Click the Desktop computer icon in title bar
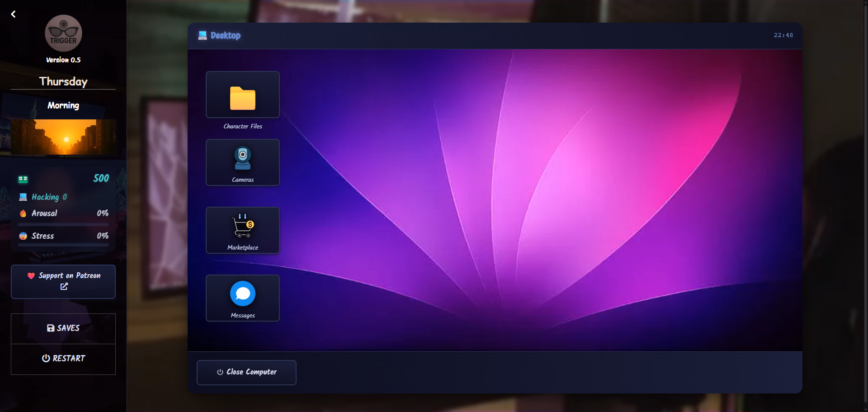The image size is (868, 412). [x=202, y=36]
